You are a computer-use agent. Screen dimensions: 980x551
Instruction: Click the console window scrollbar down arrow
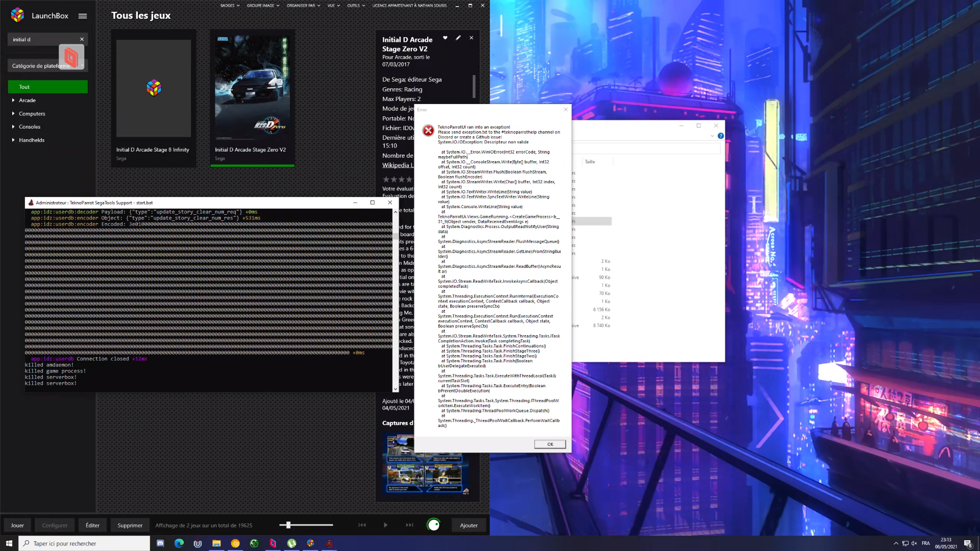coord(396,389)
